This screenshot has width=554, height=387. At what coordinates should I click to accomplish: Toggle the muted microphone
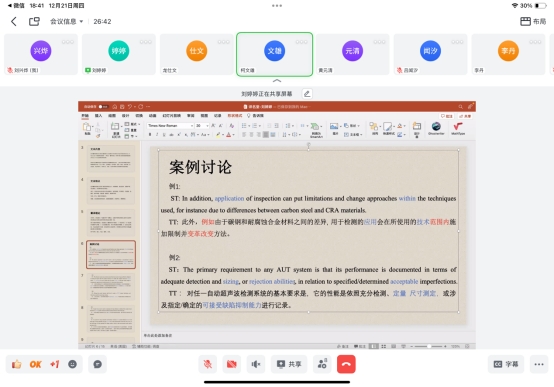click(x=208, y=364)
